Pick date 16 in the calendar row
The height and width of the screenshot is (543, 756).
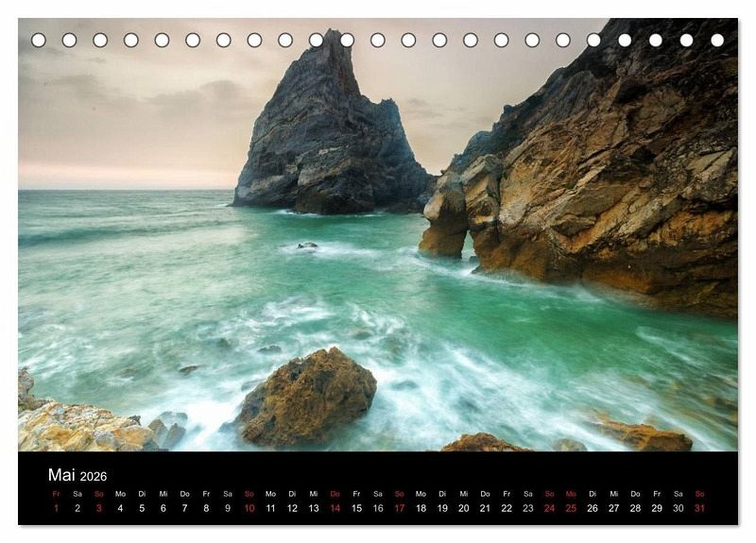377,508
